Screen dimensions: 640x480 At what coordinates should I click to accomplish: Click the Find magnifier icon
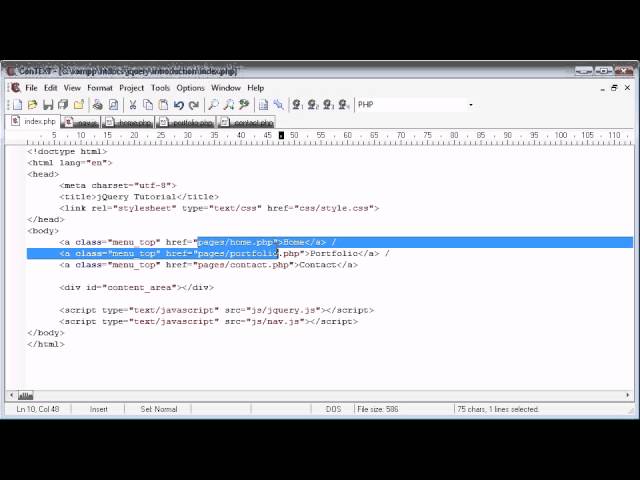[213, 105]
